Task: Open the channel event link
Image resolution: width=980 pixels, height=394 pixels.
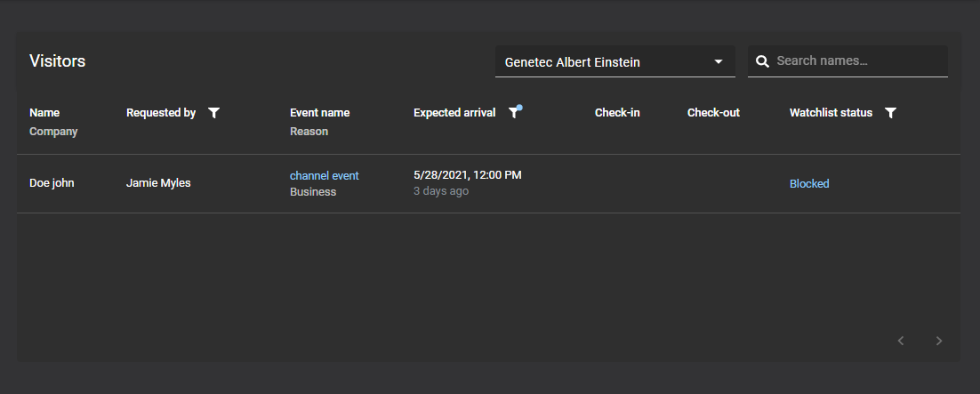Action: click(325, 176)
